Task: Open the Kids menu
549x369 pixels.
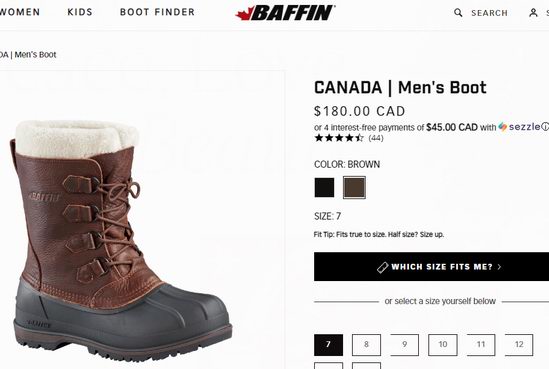Action: tap(80, 12)
